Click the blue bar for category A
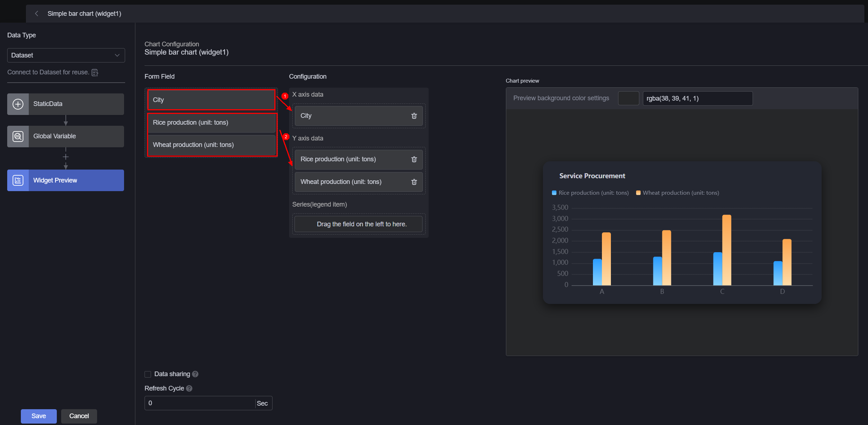Image resolution: width=868 pixels, height=425 pixels. click(597, 272)
